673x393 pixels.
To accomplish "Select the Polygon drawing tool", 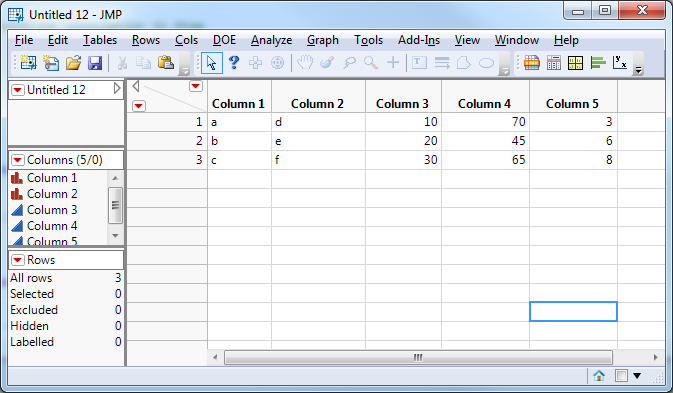I will pos(464,63).
